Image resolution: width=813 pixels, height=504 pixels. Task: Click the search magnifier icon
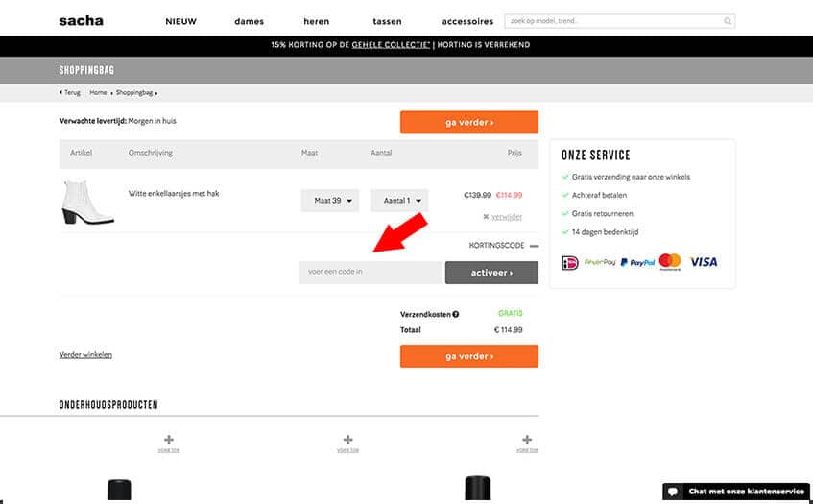[x=728, y=20]
